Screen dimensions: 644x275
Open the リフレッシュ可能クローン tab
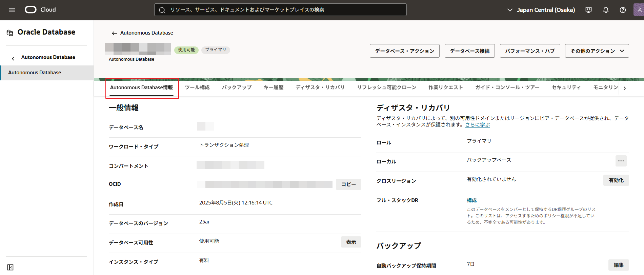tap(386, 87)
